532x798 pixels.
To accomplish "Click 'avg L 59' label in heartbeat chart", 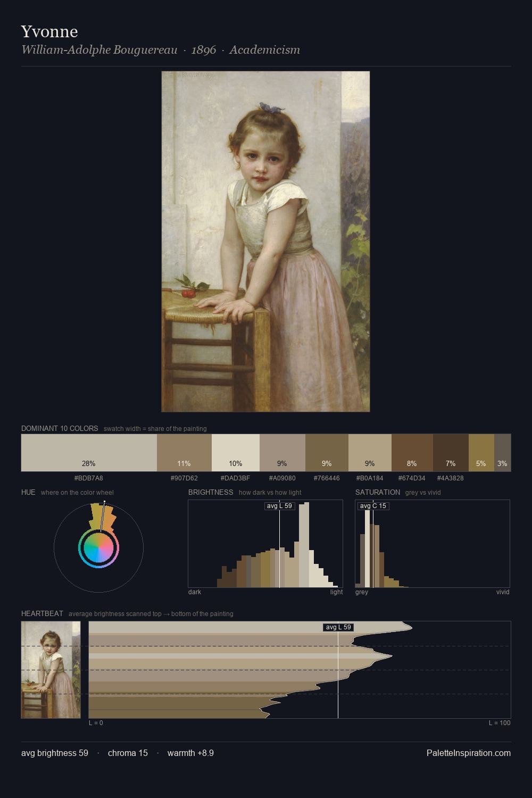I will 338,627.
